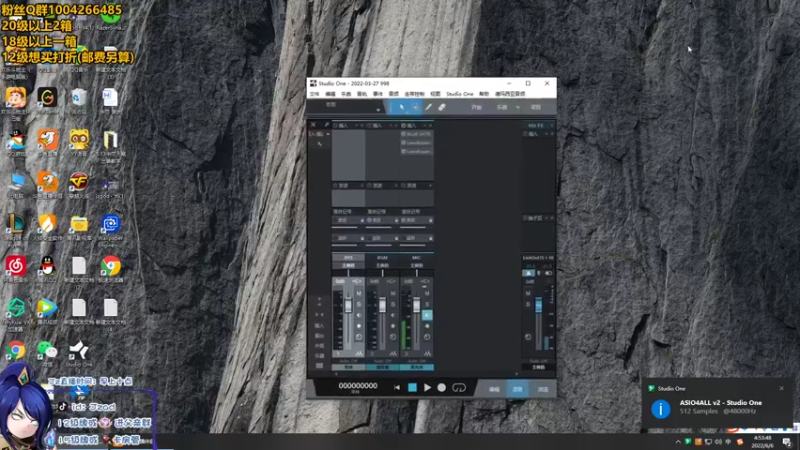Select the SYS channel name label
The width and height of the screenshot is (800, 450).
(x=348, y=258)
